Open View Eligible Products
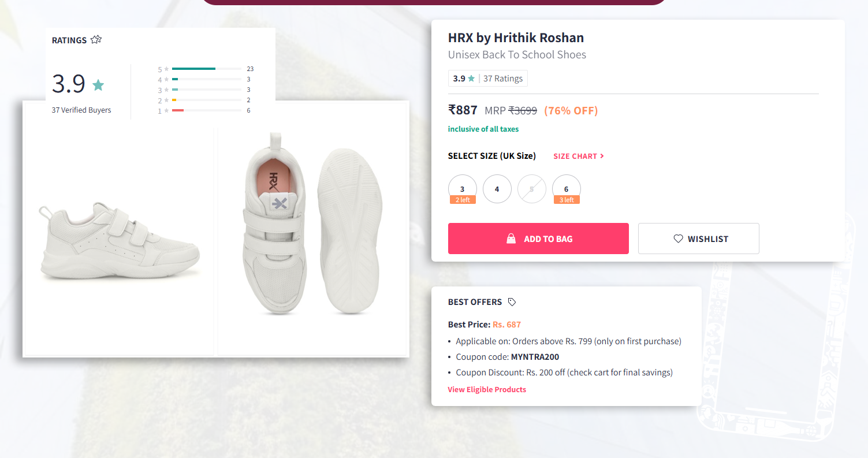The image size is (868, 458). click(x=487, y=389)
